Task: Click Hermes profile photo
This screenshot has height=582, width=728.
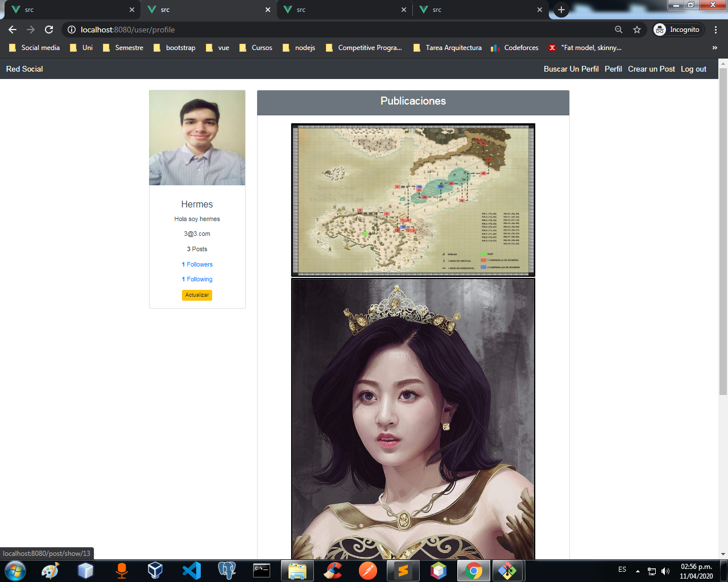Action: (197, 138)
